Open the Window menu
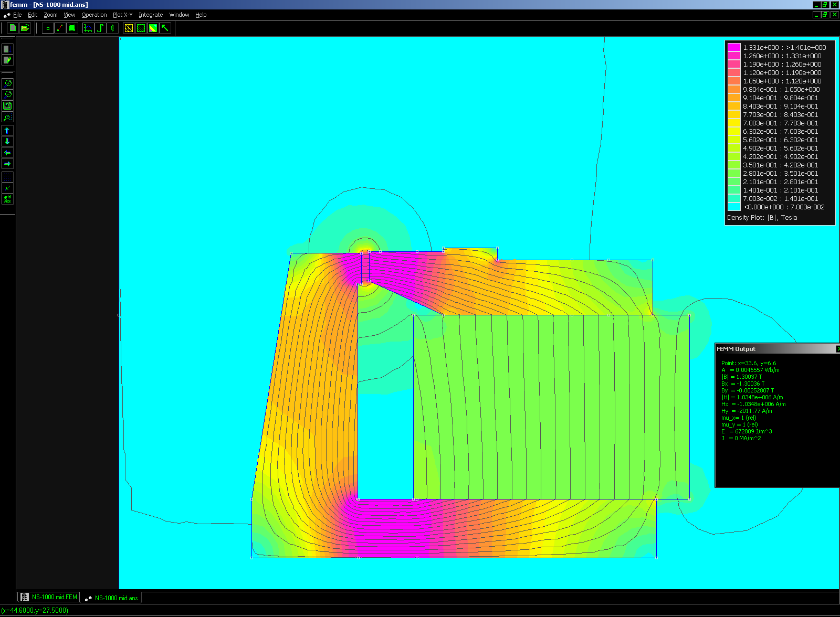840x617 pixels. click(x=179, y=15)
